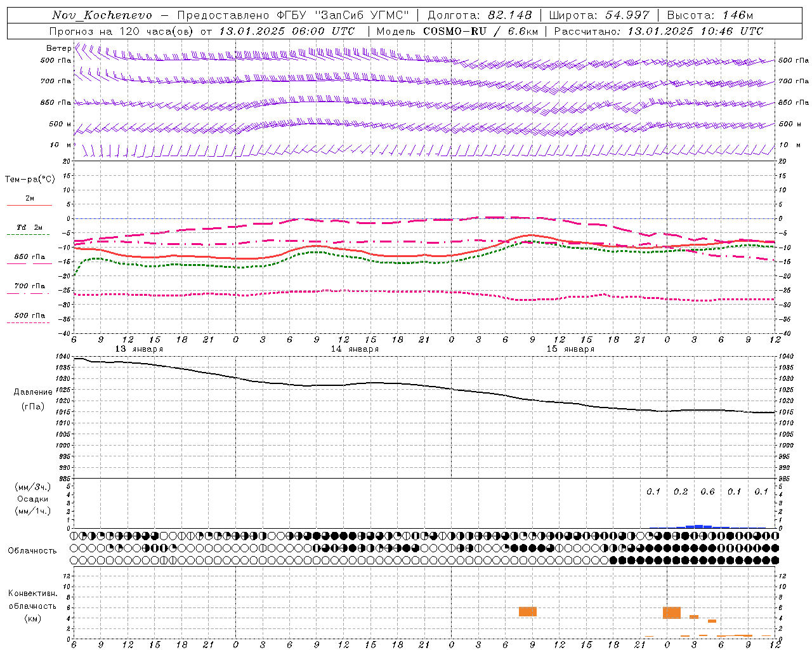Click the dashed line sample under 500 гПа legend
Screen dimensions: 812x650
click(28, 322)
